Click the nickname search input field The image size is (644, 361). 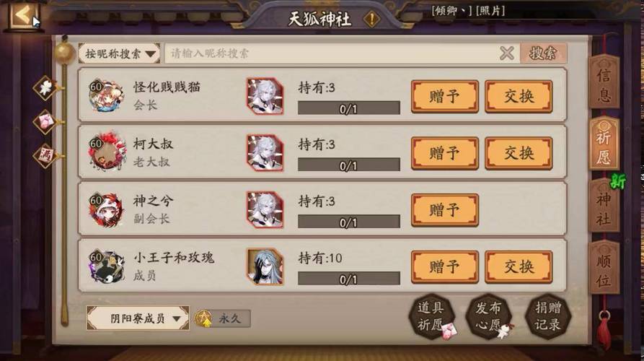332,53
